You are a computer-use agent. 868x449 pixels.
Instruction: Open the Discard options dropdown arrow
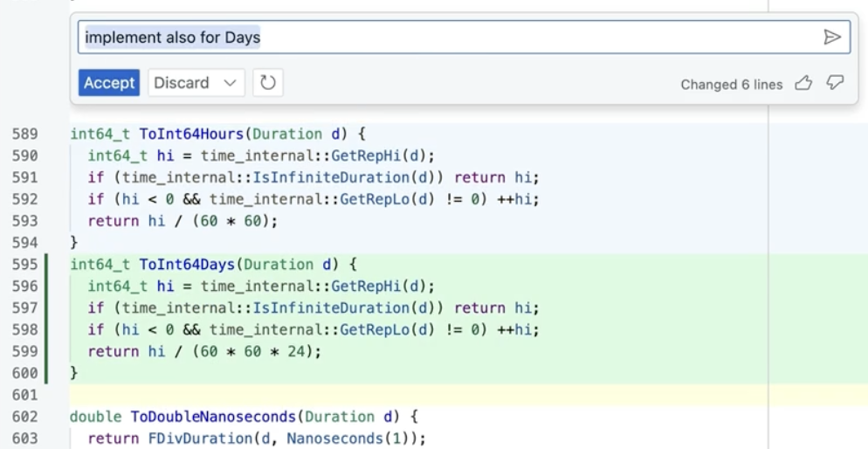point(231,83)
